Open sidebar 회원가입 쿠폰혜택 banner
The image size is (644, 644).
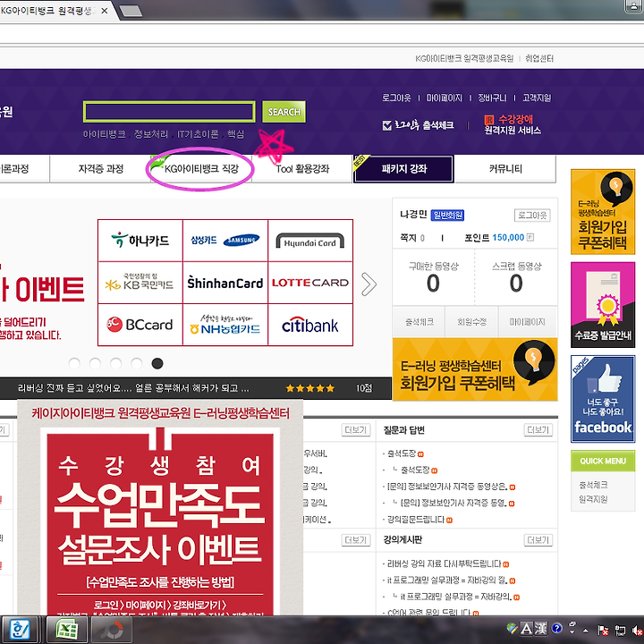[603, 212]
